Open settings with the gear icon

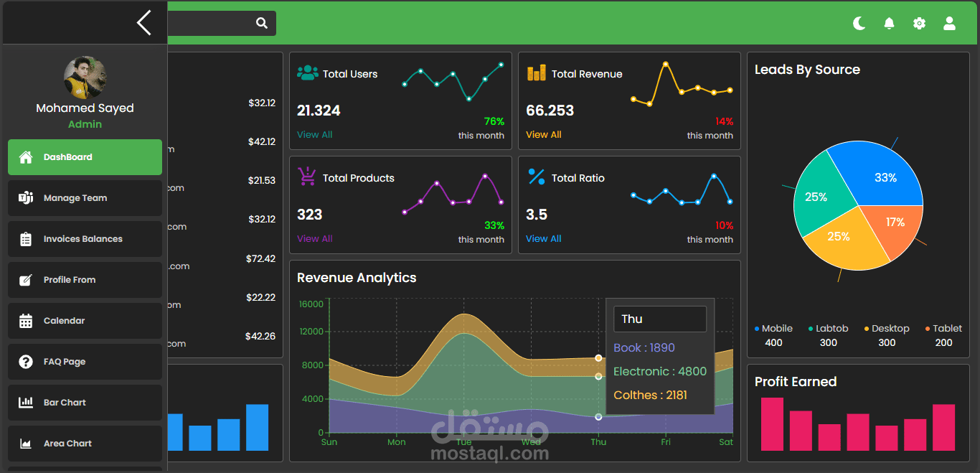919,24
